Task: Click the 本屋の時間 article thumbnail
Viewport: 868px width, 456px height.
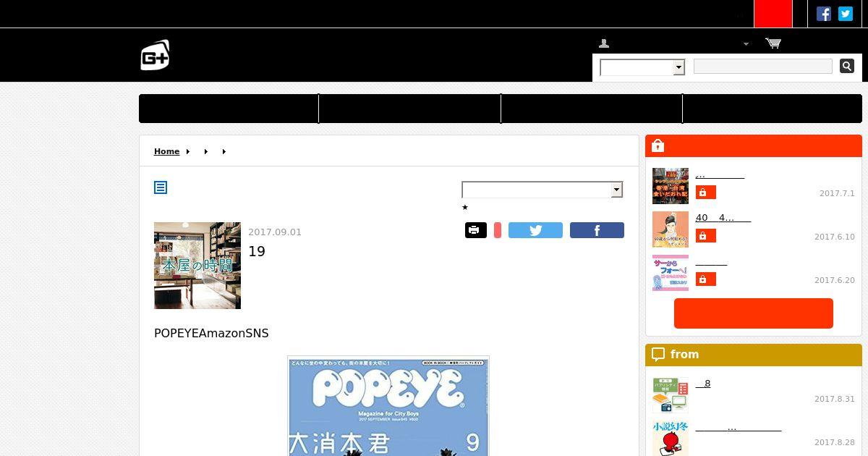Action: pos(197,266)
